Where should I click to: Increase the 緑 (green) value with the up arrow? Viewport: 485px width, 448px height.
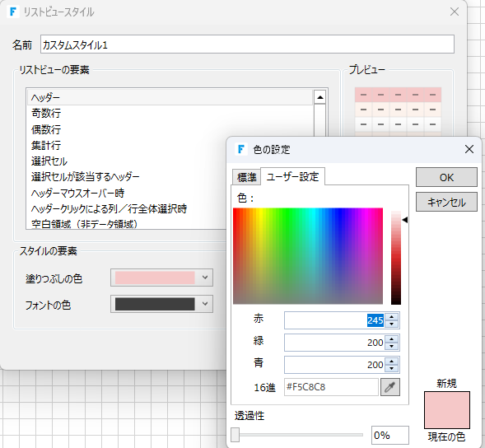point(392,339)
